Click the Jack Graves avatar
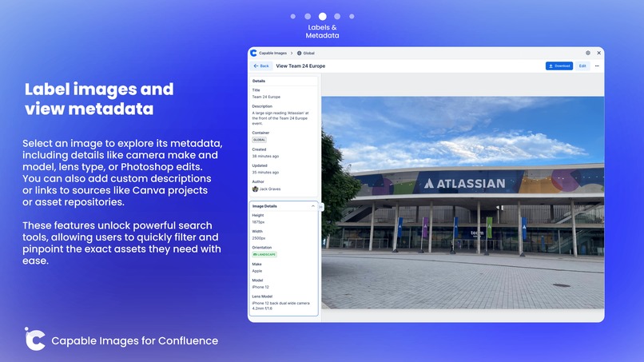Viewport: 644px width, 362px height. click(255, 189)
